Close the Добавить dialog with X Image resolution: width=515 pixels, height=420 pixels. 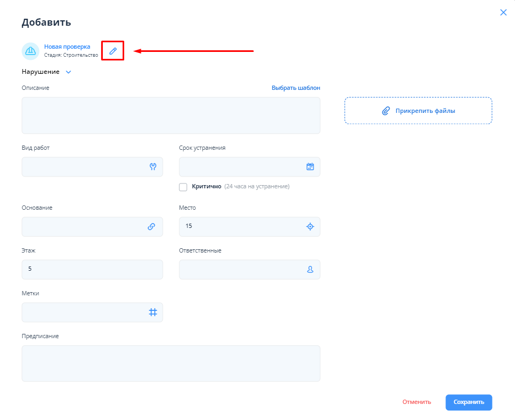click(x=503, y=12)
